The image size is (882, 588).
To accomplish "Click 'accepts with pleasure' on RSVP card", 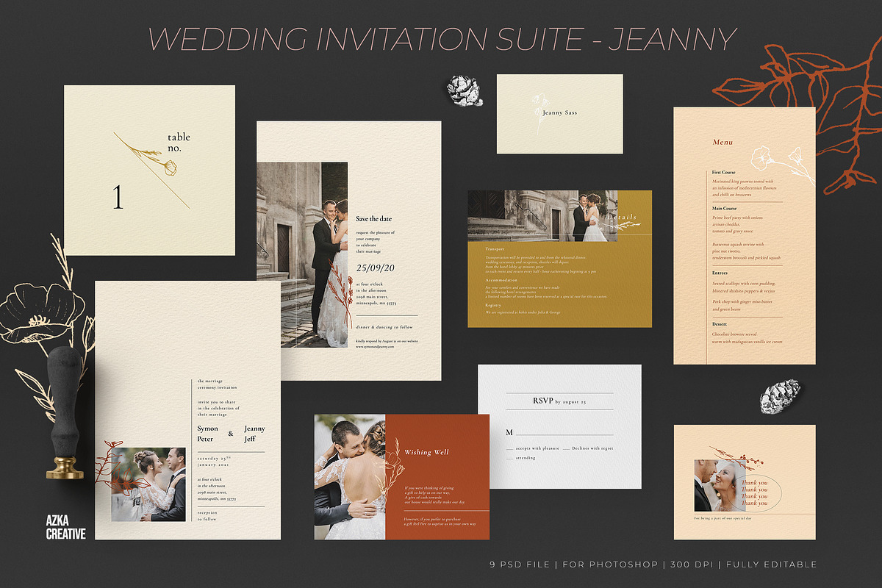I will (538, 448).
